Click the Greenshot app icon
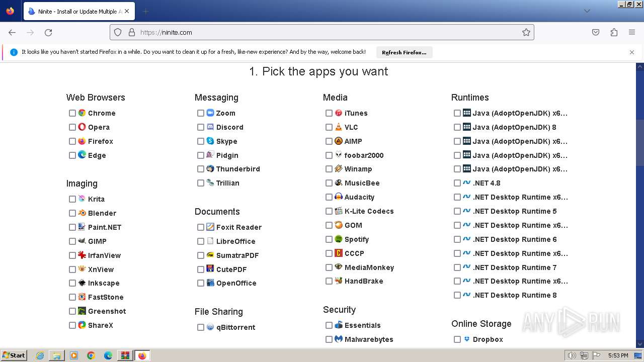 tap(82, 311)
